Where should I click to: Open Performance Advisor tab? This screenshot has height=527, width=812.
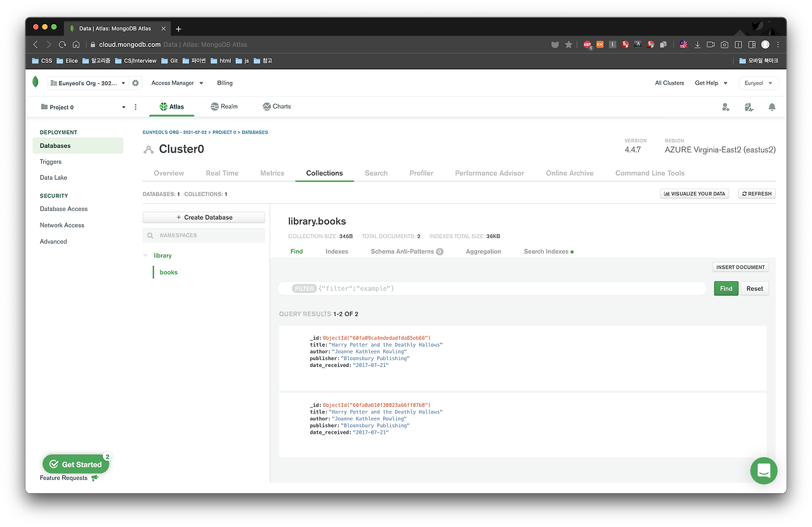click(x=490, y=173)
